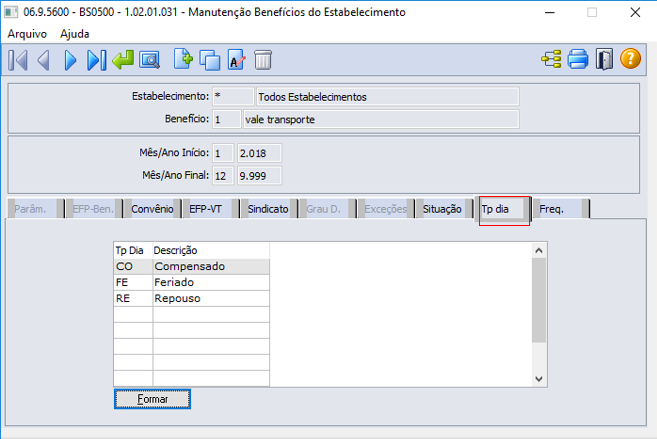Select the Feriado description cell
This screenshot has height=439, width=657.
click(211, 283)
